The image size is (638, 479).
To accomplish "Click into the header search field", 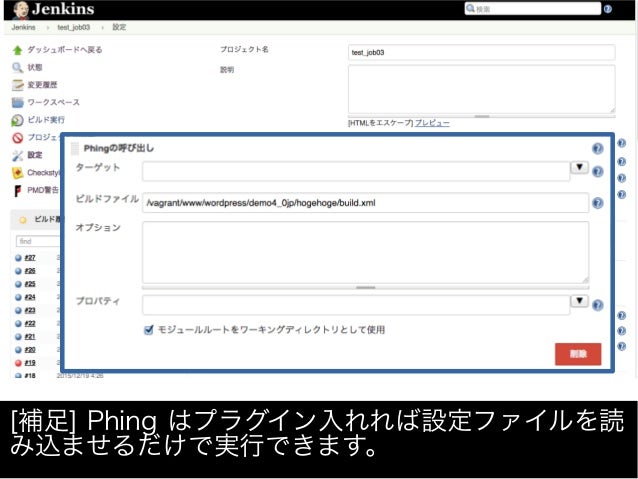I will 533,9.
